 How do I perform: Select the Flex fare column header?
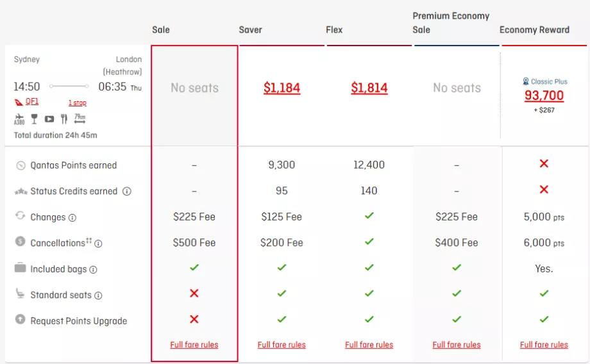pos(334,29)
